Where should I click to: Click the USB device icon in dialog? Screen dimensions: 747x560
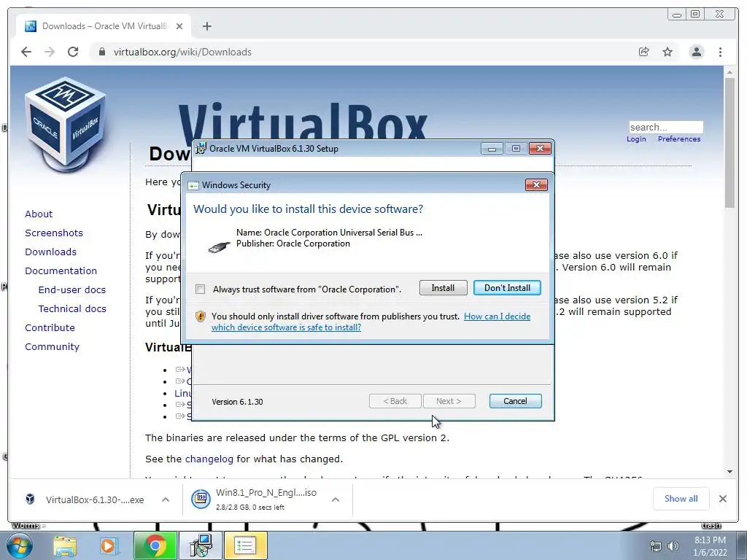pyautogui.click(x=219, y=247)
